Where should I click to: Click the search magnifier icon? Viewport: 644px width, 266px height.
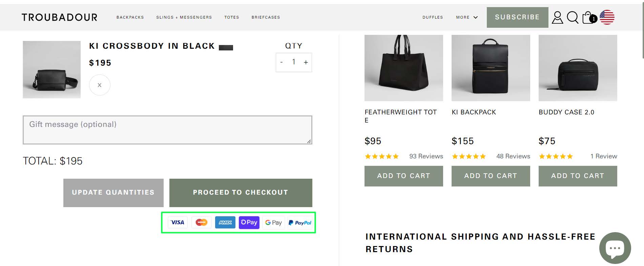click(573, 17)
